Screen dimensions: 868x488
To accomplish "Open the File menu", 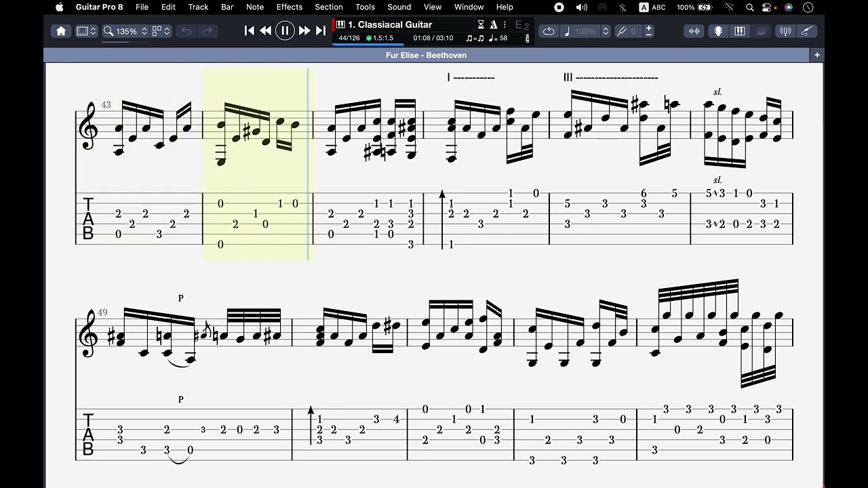I will (142, 7).
